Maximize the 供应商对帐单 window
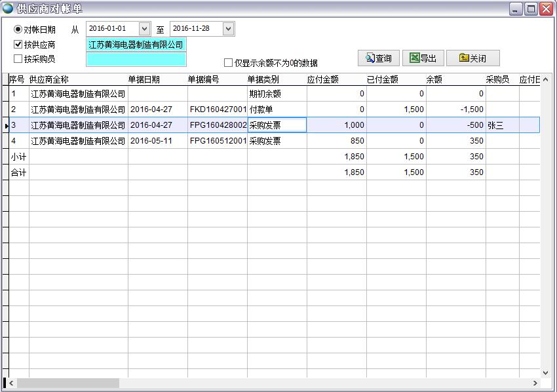 click(531, 9)
